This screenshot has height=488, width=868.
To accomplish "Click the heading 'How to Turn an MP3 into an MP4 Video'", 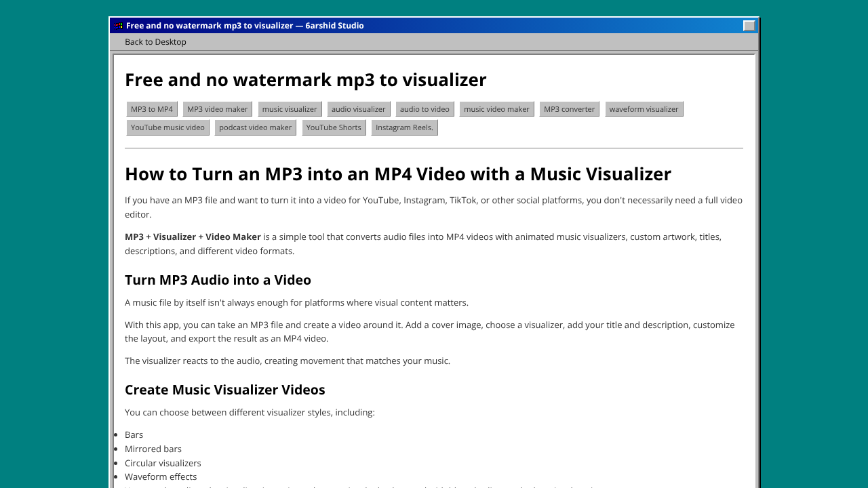I will click(x=398, y=174).
